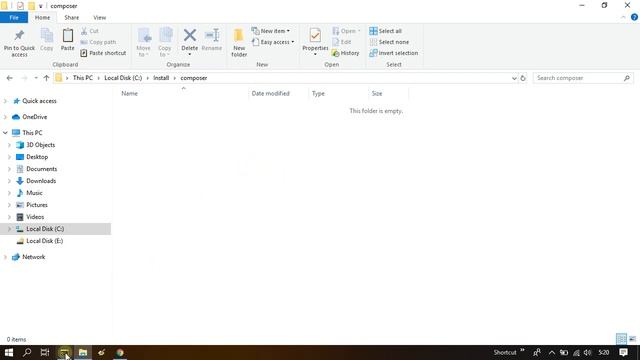Viewport: 640px width, 360px height.
Task: Collapse the ribbon with arrow
Action: (x=623, y=17)
